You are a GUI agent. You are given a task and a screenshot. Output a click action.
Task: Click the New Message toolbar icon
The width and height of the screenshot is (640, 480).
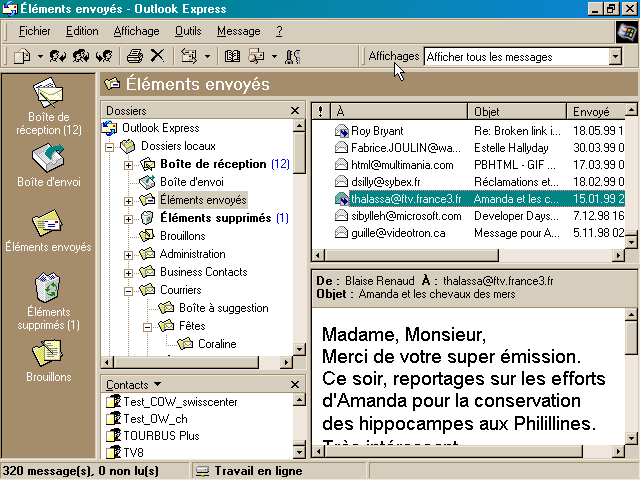pyautogui.click(x=22, y=56)
